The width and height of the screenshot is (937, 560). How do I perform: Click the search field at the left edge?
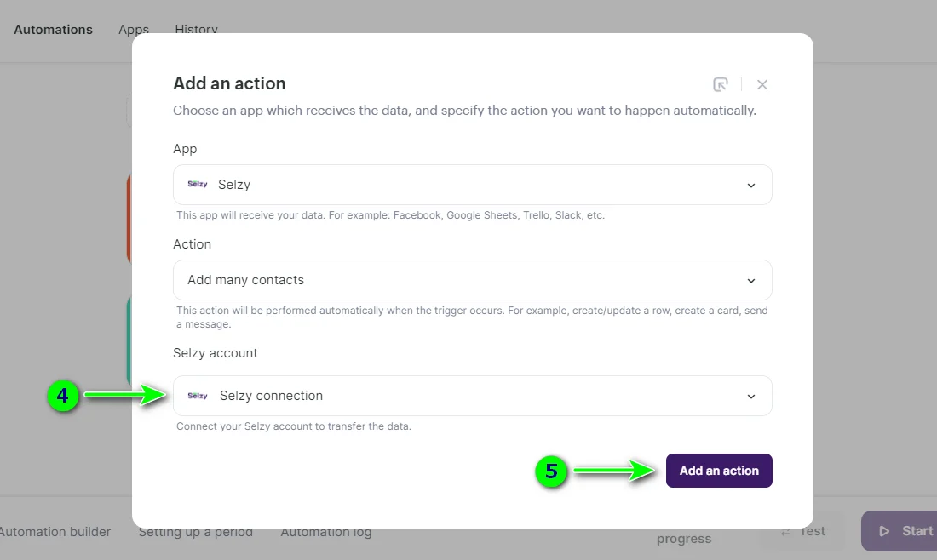click(129, 111)
